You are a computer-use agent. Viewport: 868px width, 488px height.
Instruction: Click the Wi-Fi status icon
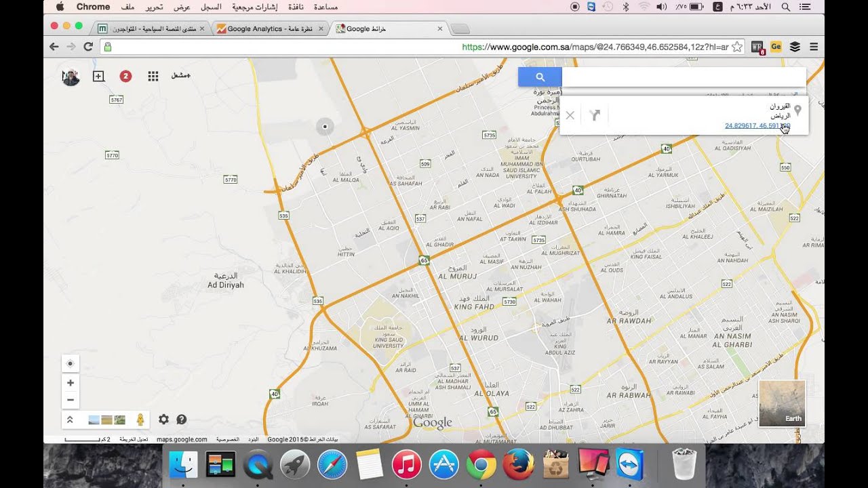click(643, 7)
